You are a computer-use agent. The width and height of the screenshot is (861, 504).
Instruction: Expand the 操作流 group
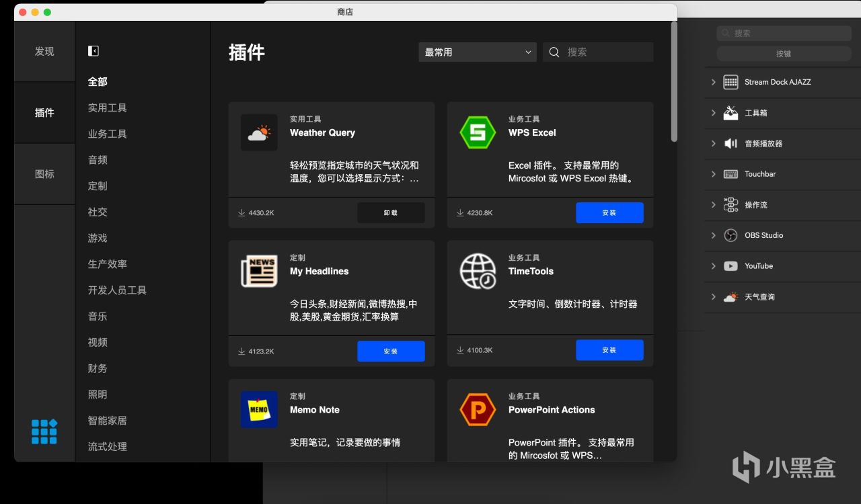(714, 205)
